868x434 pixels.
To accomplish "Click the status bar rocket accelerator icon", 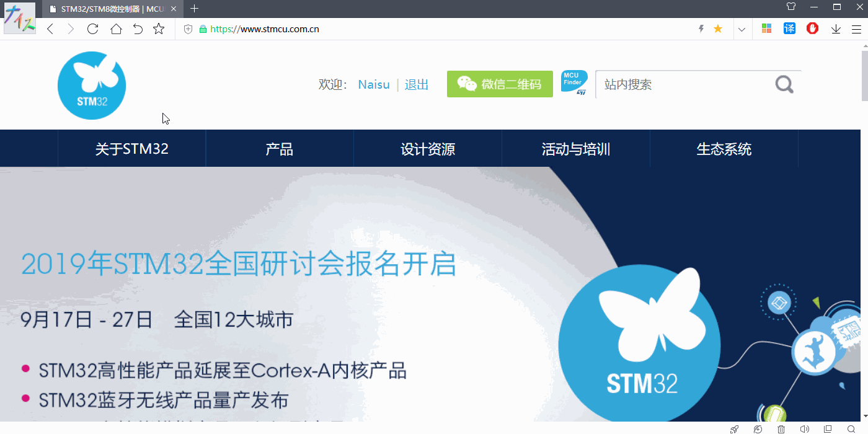I will 734,428.
